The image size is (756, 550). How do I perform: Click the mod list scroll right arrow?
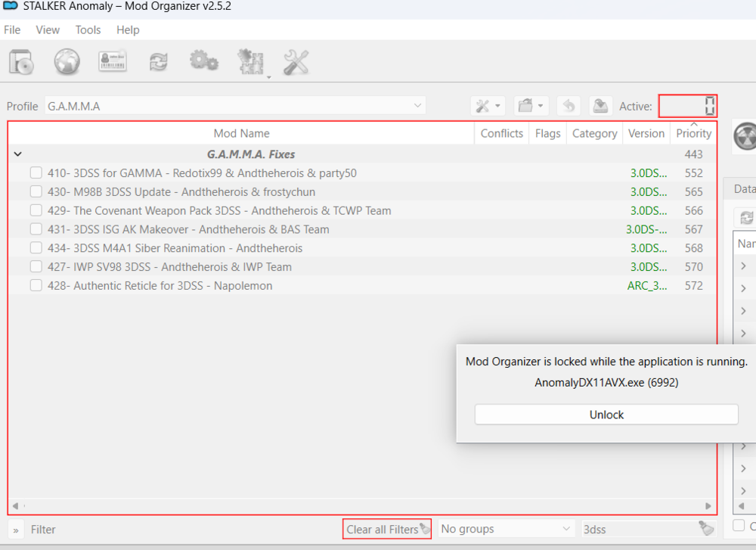[x=708, y=506]
